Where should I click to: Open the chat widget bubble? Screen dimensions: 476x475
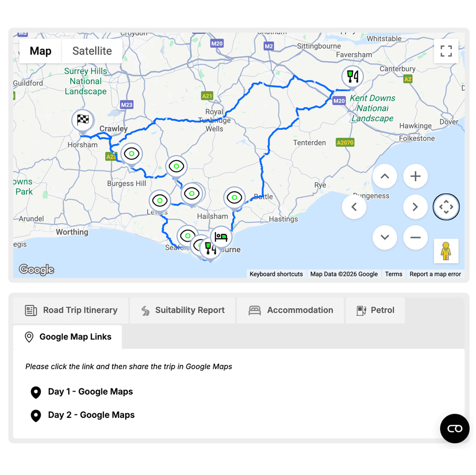coord(454,429)
